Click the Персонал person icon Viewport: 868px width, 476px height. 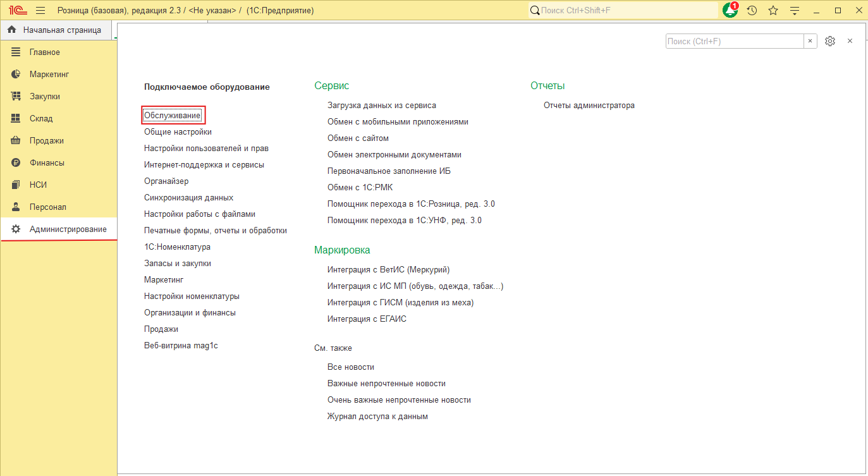16,207
